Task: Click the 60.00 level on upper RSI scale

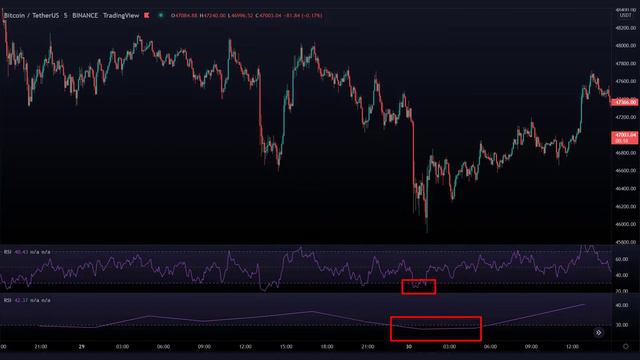Action: tap(622, 259)
